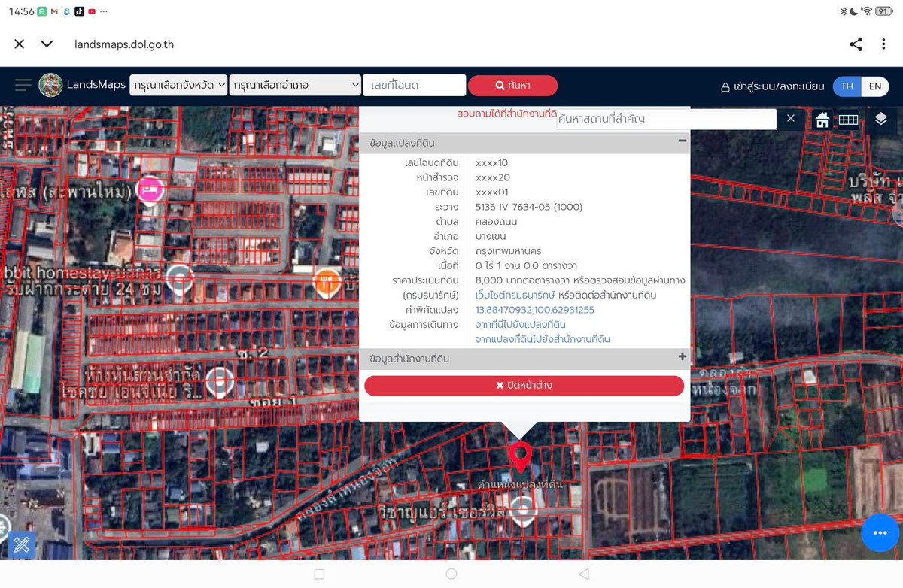Viewport: 903px width, 588px height.
Task: Open the parcel coordinates link 13.88470932,100.62931255
Action: pos(535,310)
